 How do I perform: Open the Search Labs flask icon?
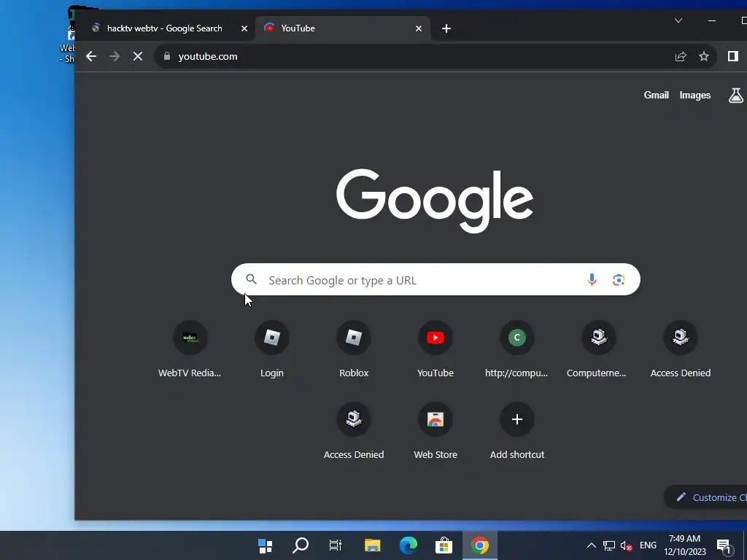point(735,96)
